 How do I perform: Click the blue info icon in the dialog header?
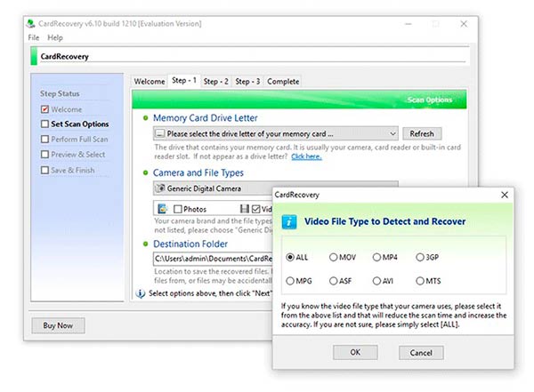(x=289, y=222)
